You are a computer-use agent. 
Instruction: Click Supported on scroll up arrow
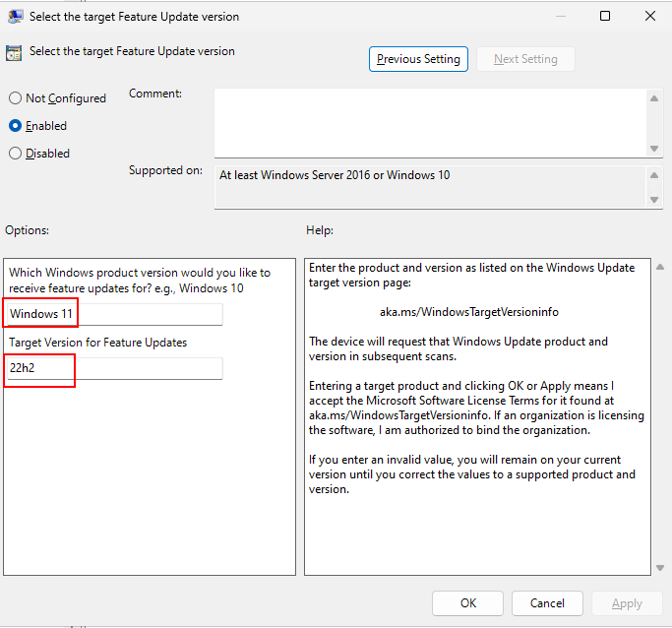point(654,175)
